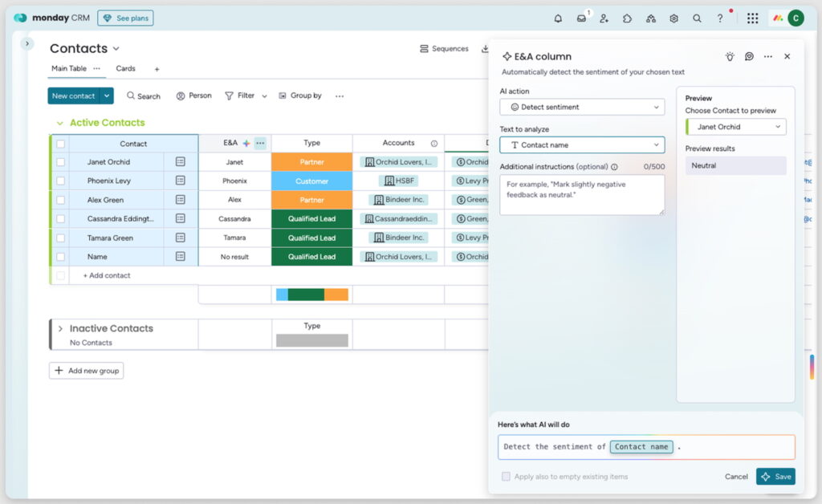Select all contacts with header checkbox

[x=61, y=144]
